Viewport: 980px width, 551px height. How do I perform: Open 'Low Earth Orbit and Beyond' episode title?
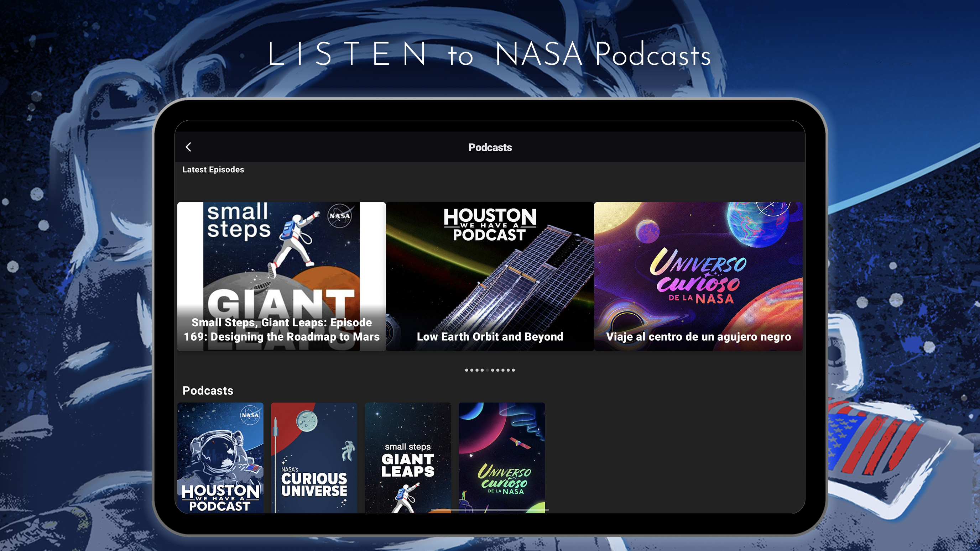[490, 337]
